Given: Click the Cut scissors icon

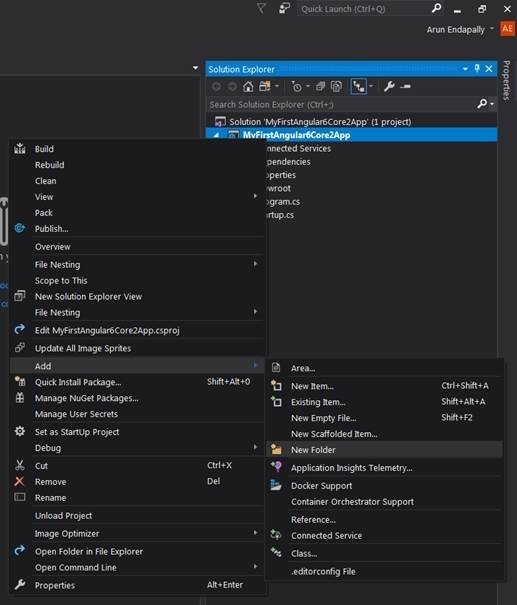Looking at the screenshot, I should tap(20, 465).
